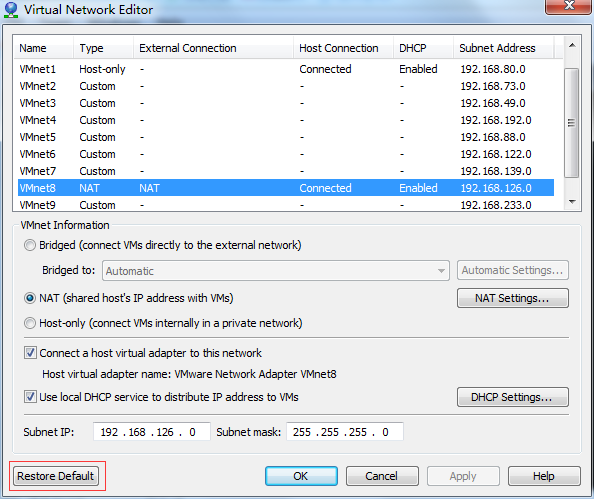The height and width of the screenshot is (499, 594).
Task: Sort by the Type column header
Action: click(x=103, y=48)
